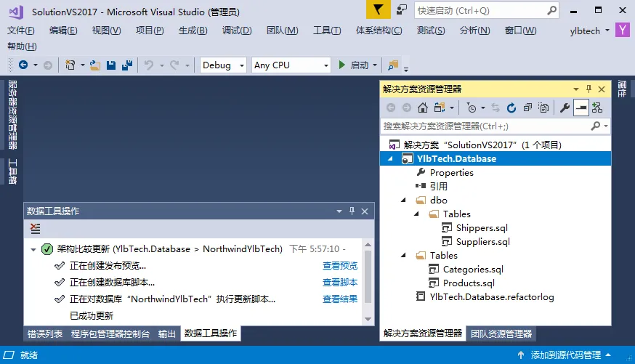Open the 服务器资源管理器 side tab

tap(12, 115)
